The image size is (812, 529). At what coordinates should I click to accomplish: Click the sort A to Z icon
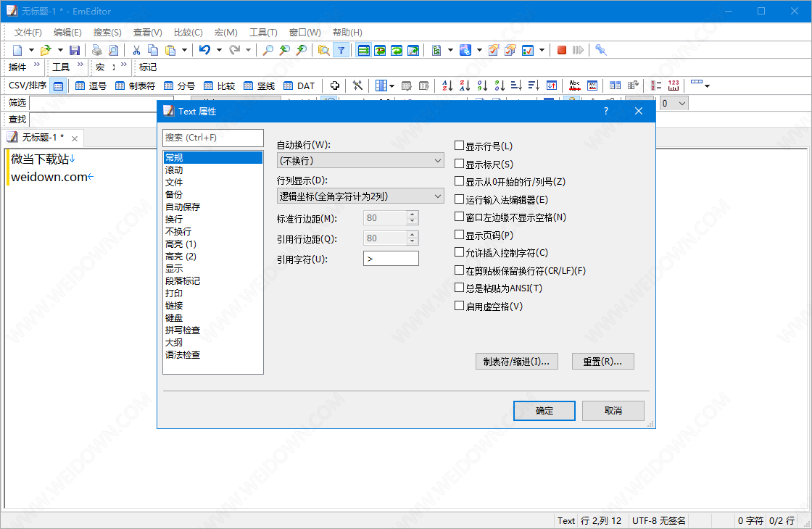click(447, 86)
